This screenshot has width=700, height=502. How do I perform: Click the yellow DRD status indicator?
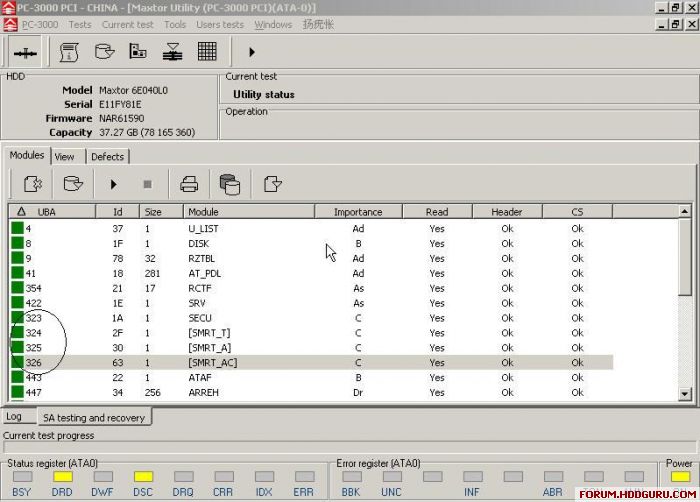tap(62, 477)
